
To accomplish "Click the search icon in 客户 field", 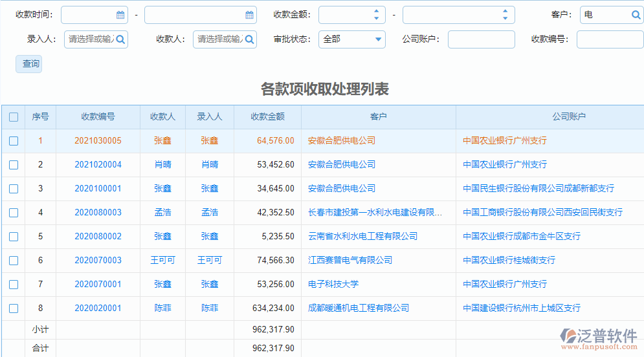I will coord(635,15).
